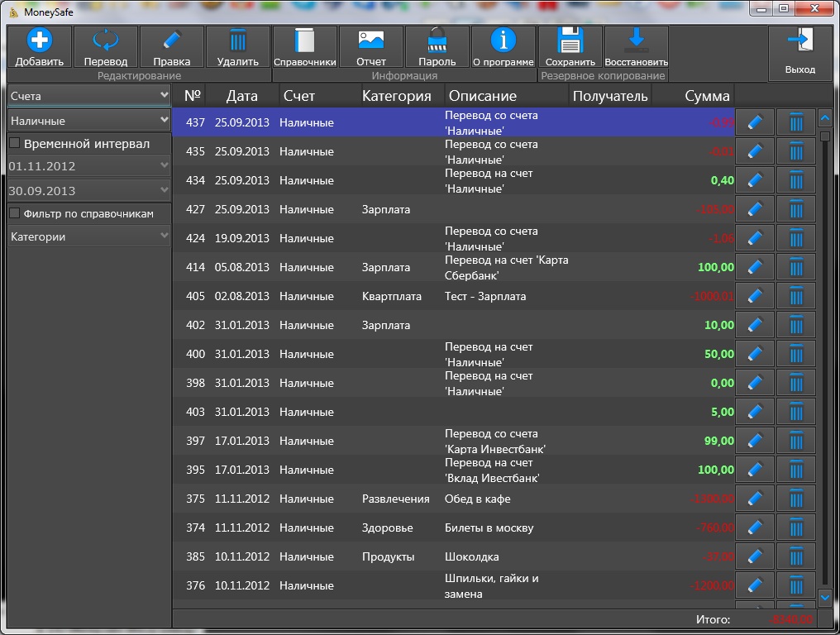
Task: Open the Наличные account dropdown
Action: point(89,121)
